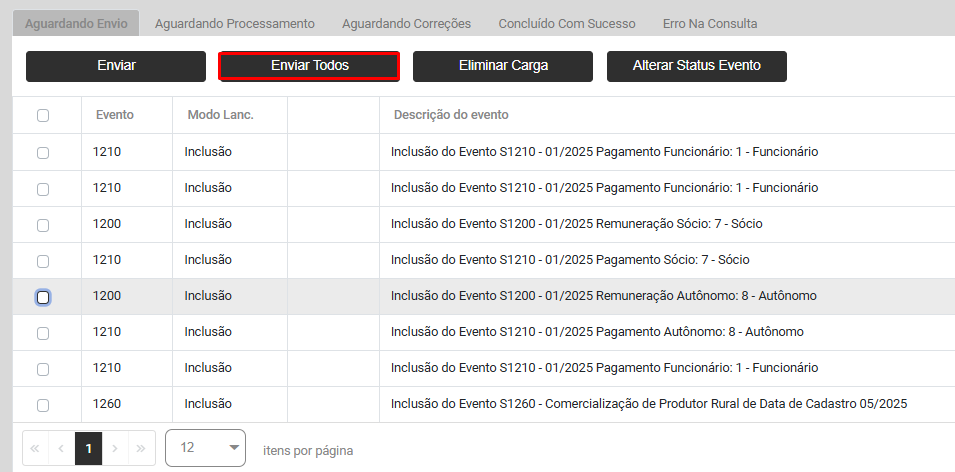Click the Eliminar Carga button
The width and height of the screenshot is (955, 472).
coord(503,66)
